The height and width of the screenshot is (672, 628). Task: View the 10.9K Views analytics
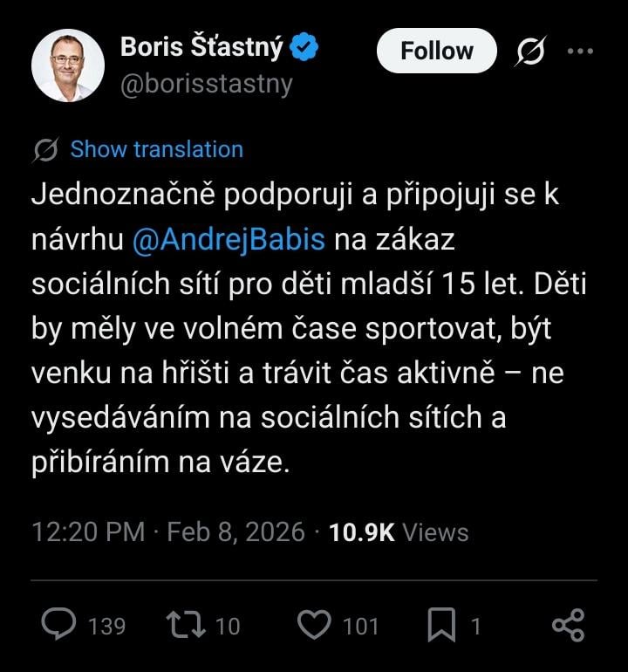click(399, 532)
